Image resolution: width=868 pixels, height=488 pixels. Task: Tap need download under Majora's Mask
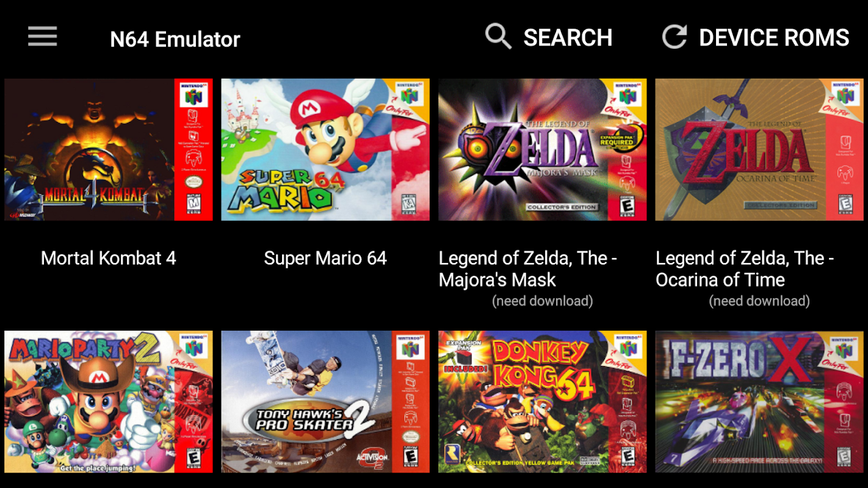(543, 301)
